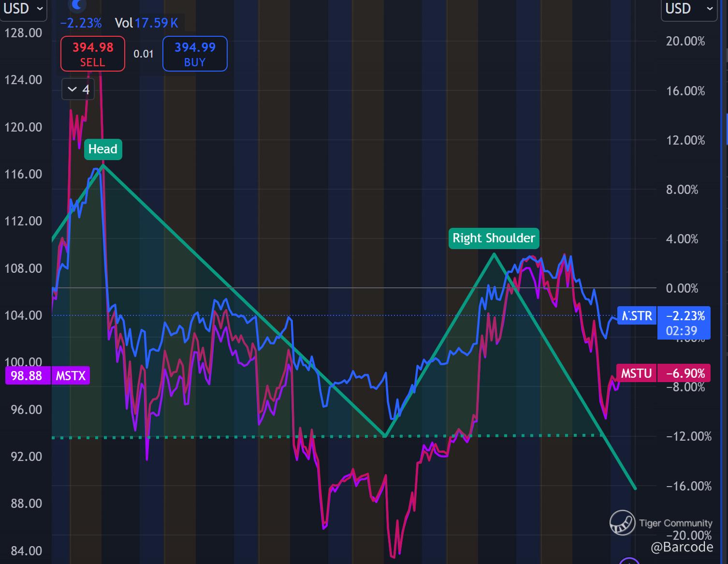Click the -12.00% percent axis label

click(x=689, y=436)
